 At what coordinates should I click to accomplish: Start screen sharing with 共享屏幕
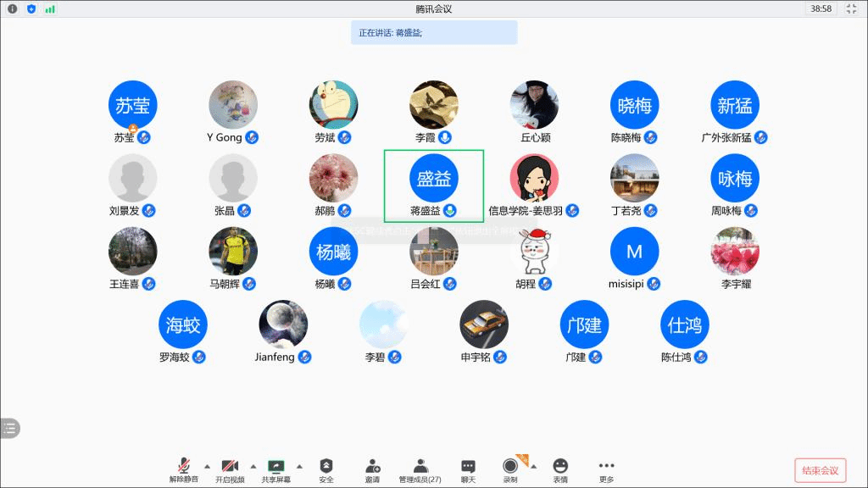(x=275, y=470)
